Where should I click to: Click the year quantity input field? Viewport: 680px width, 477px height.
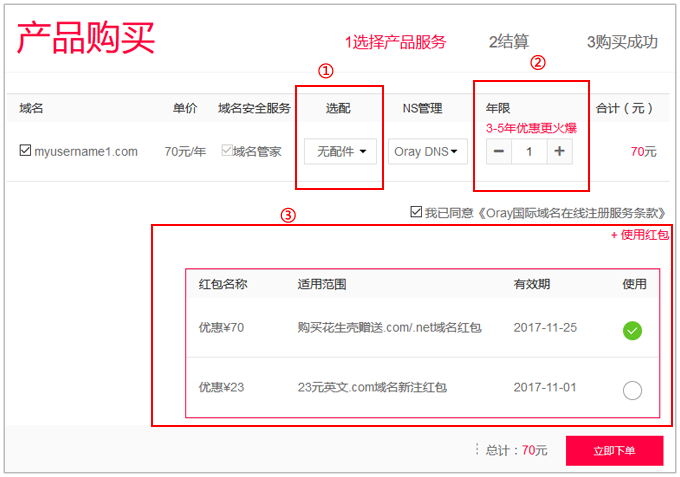(529, 152)
